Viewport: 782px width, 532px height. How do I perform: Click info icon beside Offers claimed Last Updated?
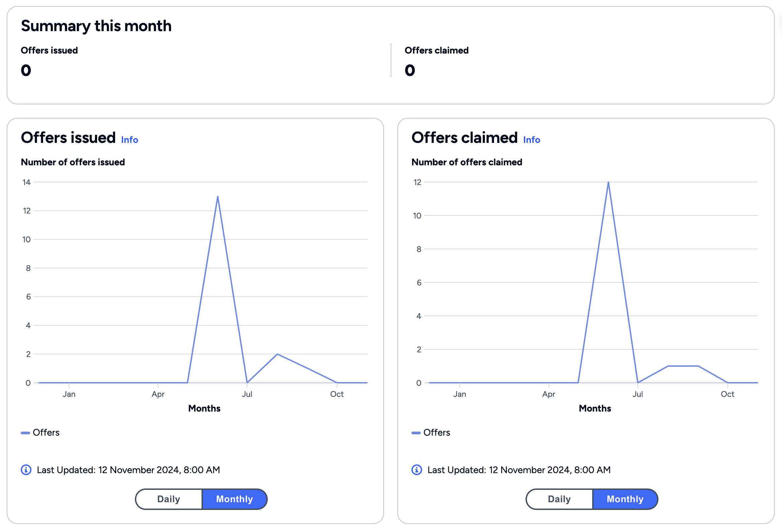(x=417, y=470)
